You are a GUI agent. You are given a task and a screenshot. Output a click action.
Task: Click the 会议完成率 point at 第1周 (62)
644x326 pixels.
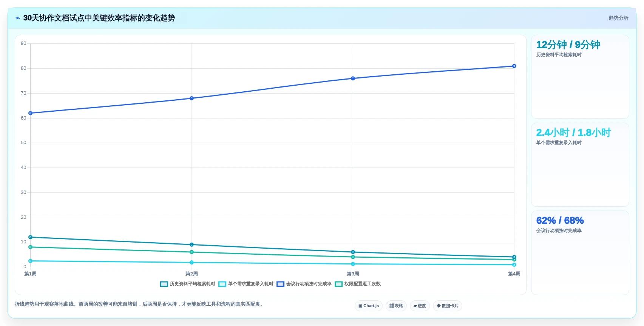point(31,113)
